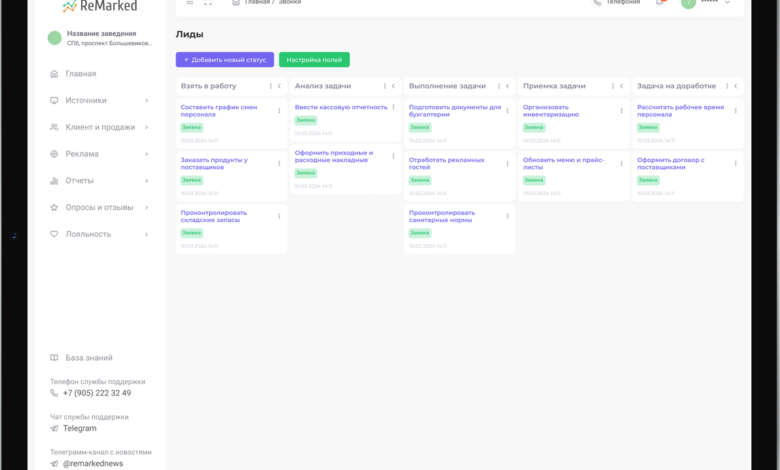Collapse the 'Выполнение задачи' column with chevron
The width and height of the screenshot is (780, 470).
point(508,86)
